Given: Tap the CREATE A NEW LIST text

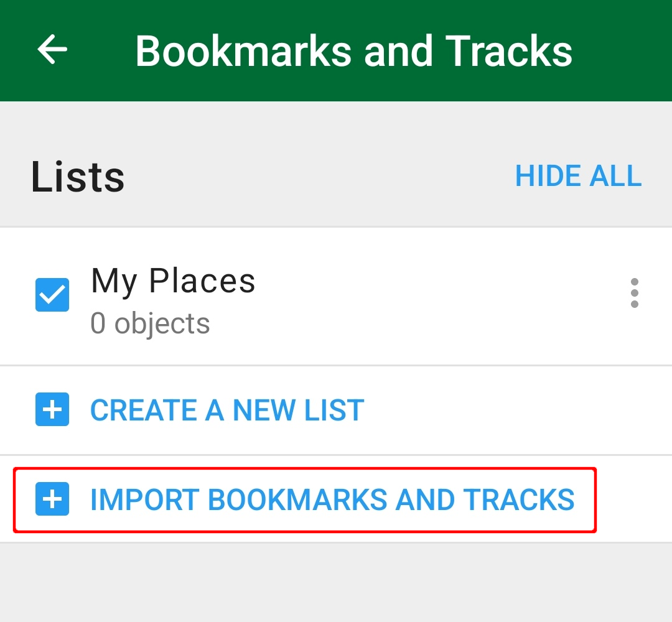Looking at the screenshot, I should pos(227,410).
